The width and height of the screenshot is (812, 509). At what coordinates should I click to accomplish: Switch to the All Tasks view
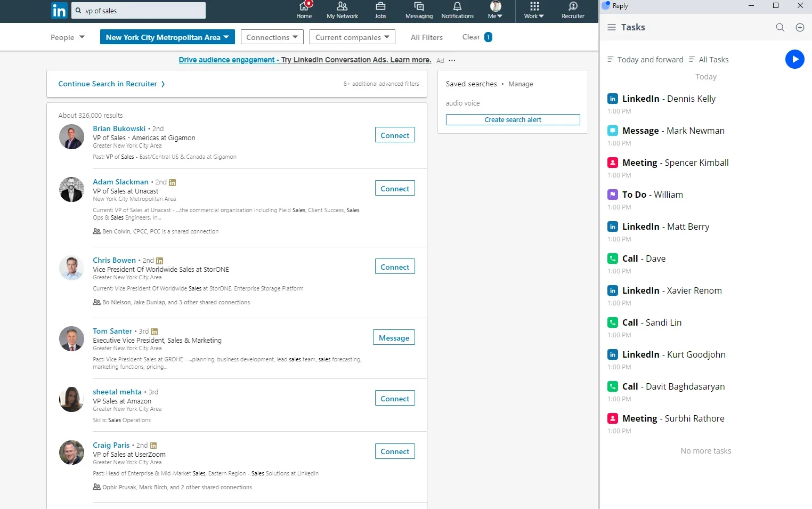(x=709, y=60)
